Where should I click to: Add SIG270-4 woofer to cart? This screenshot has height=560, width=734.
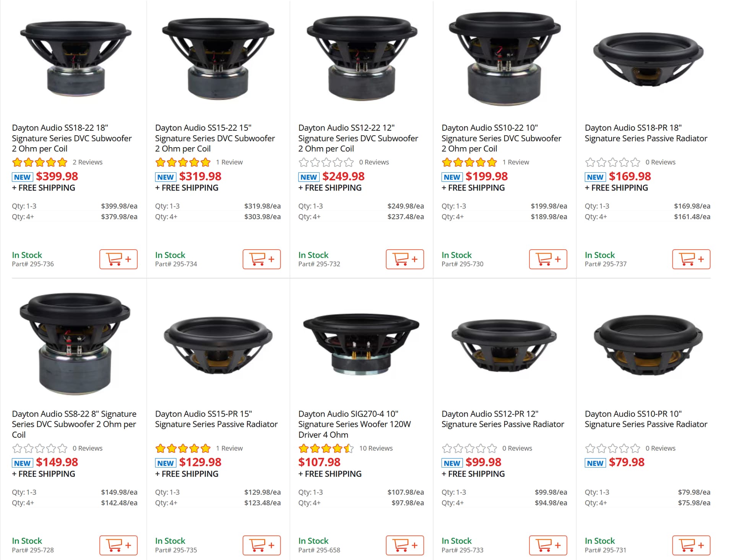[404, 545]
